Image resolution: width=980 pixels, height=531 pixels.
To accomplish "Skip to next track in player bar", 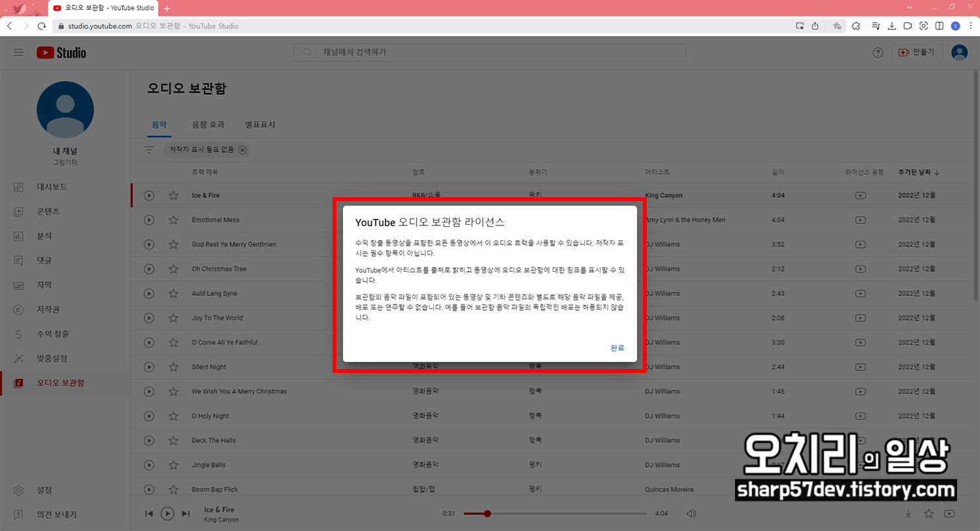I will click(x=186, y=514).
